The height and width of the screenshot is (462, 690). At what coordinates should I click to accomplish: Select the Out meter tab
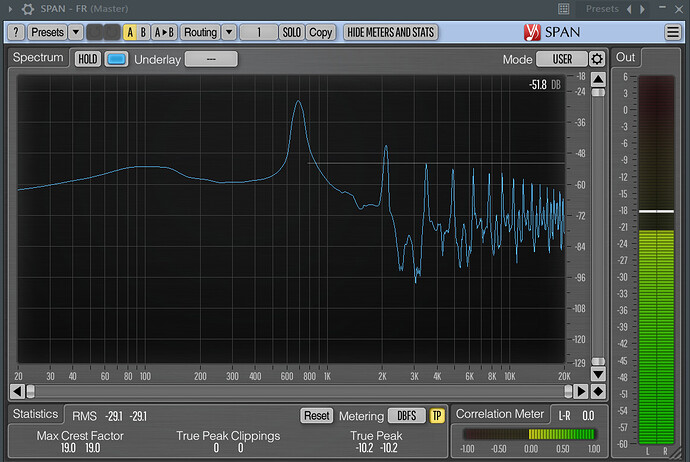pos(625,57)
